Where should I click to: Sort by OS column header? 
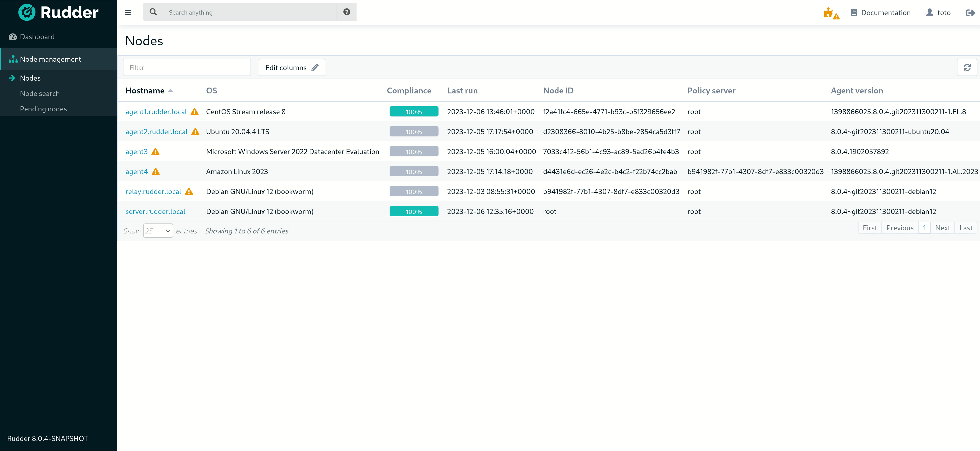(212, 91)
